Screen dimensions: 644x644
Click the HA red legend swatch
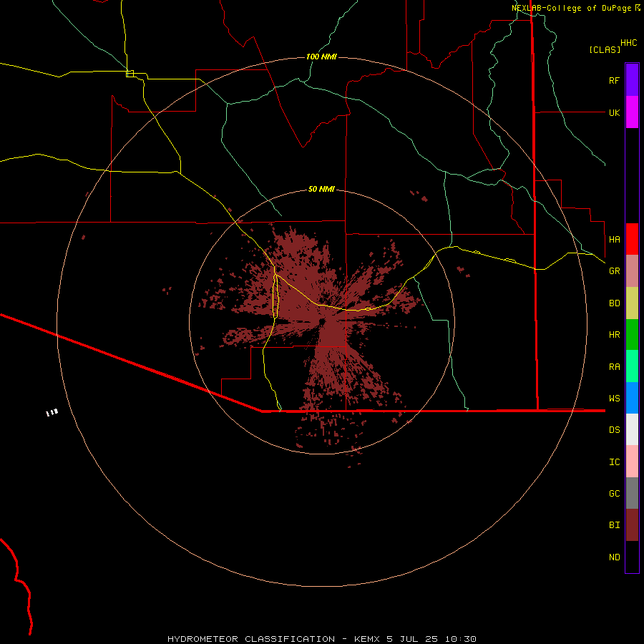[x=632, y=239]
